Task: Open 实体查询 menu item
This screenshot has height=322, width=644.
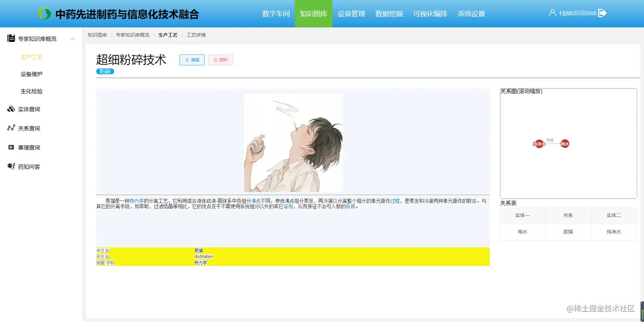Action: click(x=29, y=109)
